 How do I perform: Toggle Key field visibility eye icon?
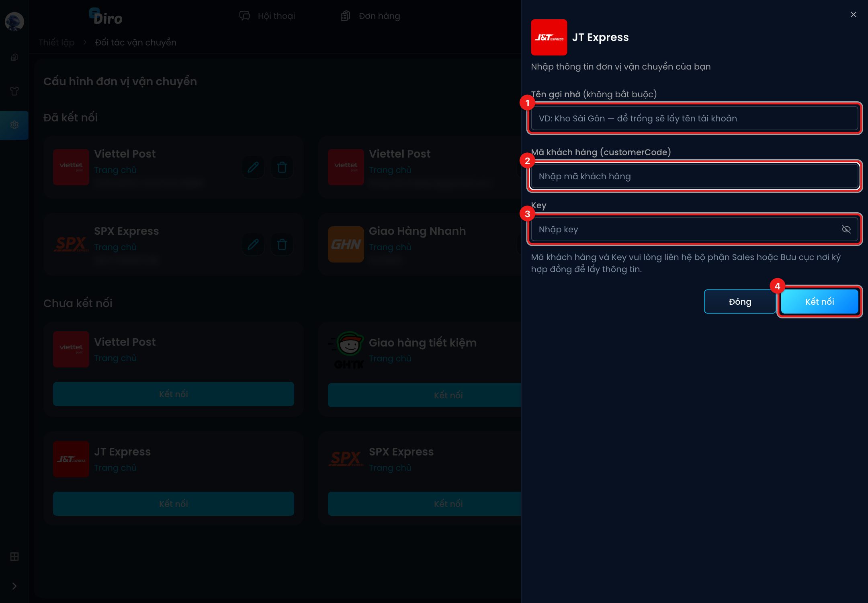846,229
